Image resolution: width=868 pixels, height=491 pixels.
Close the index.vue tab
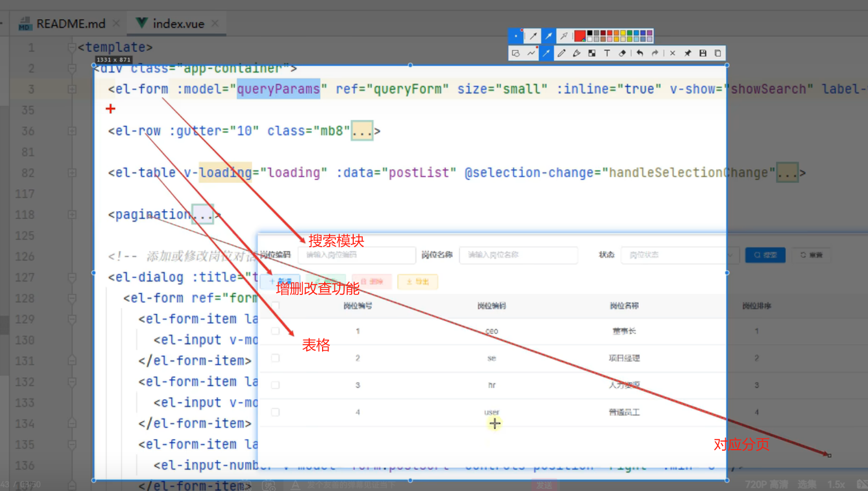click(x=215, y=24)
